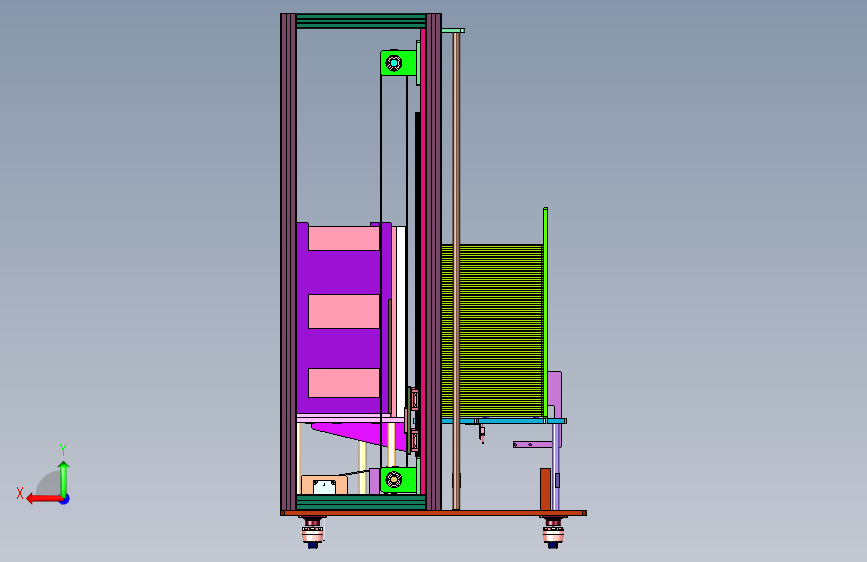Screen dimensions: 867x562
Task: Click the blue Z axis dot on triad
Action: point(65,499)
